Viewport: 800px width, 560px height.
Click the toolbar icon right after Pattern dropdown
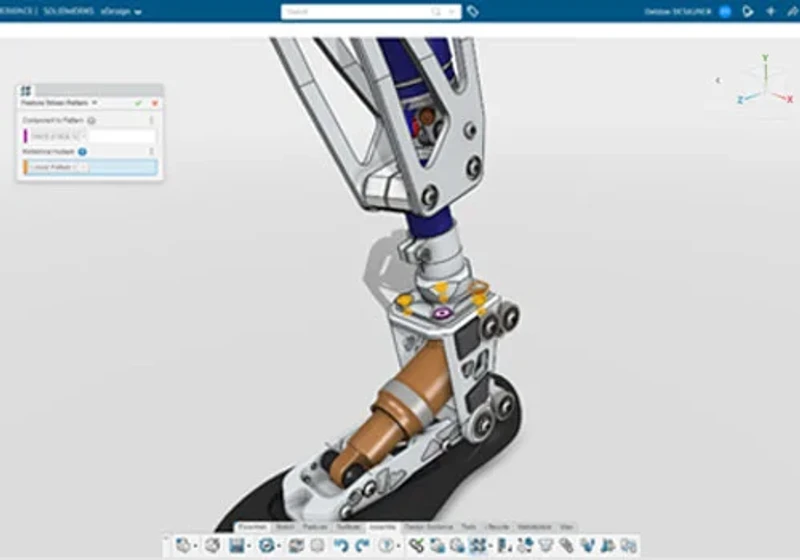pyautogui.click(x=504, y=546)
